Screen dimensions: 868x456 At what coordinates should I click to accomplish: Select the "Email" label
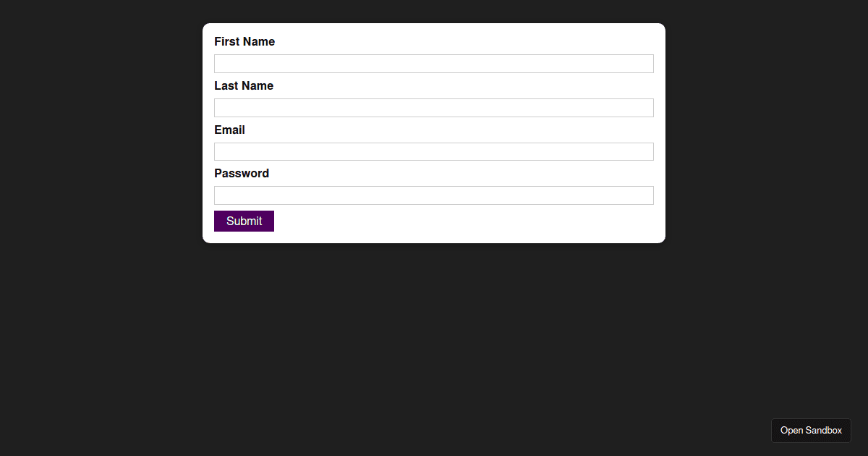(x=229, y=130)
